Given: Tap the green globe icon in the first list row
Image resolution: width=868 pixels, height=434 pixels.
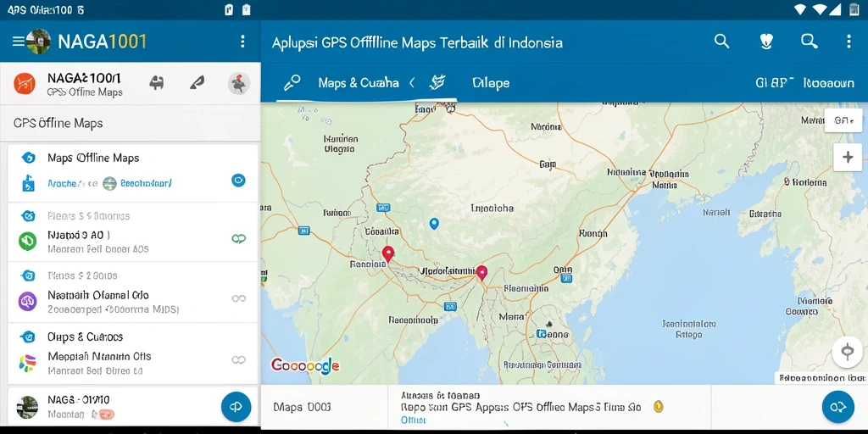Looking at the screenshot, I should pyautogui.click(x=109, y=183).
